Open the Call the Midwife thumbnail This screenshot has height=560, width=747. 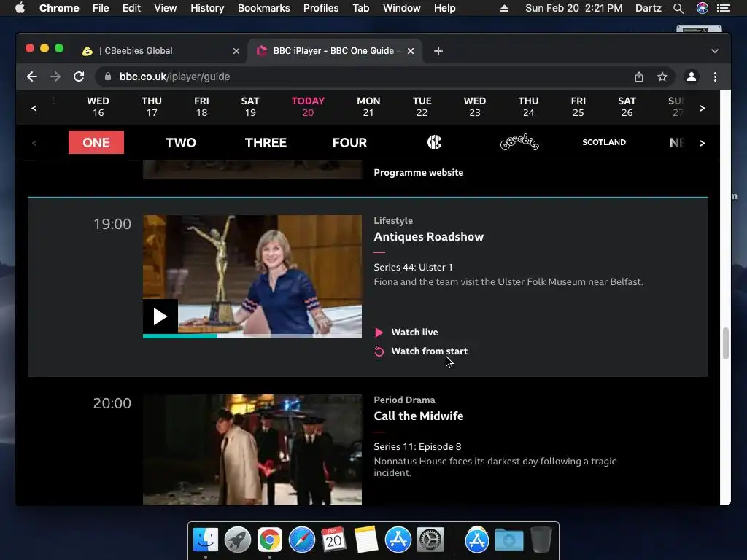(252, 449)
